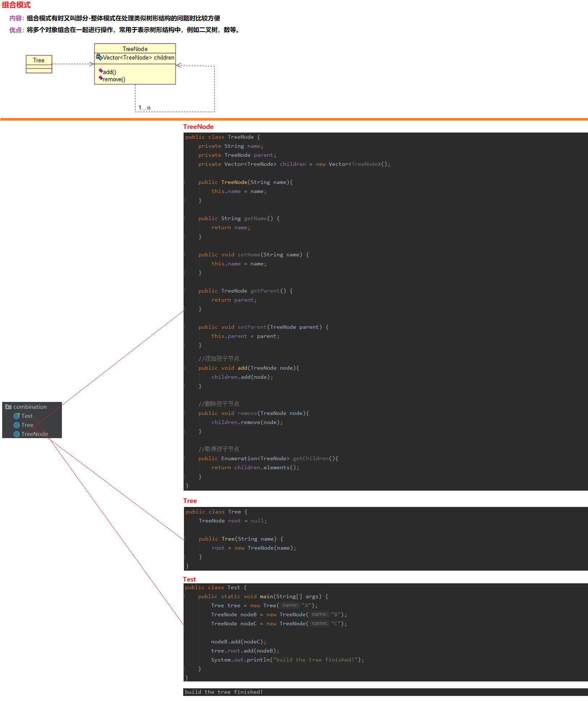Image resolution: width=588 pixels, height=701 pixels.
Task: Click the red Test heading above the code
Action: pyautogui.click(x=189, y=579)
